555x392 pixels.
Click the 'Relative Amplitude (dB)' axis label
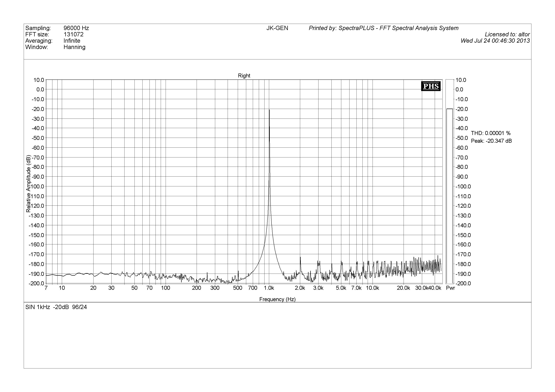point(28,184)
